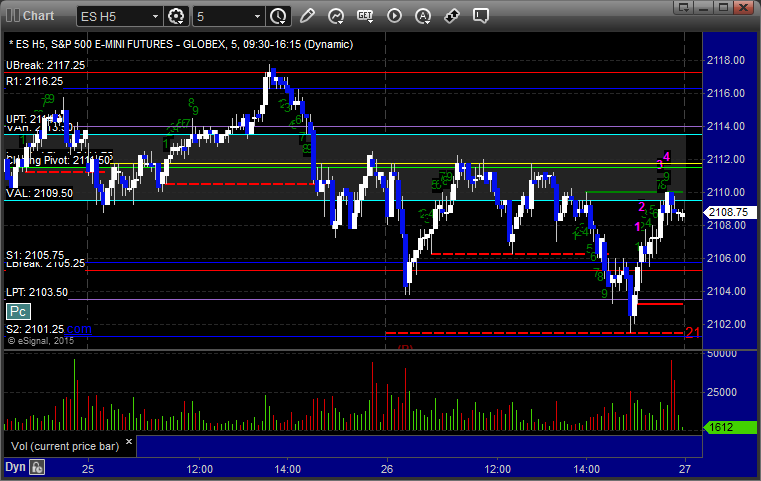Select the pencil drawing tool
761x481 pixels.
(x=307, y=16)
